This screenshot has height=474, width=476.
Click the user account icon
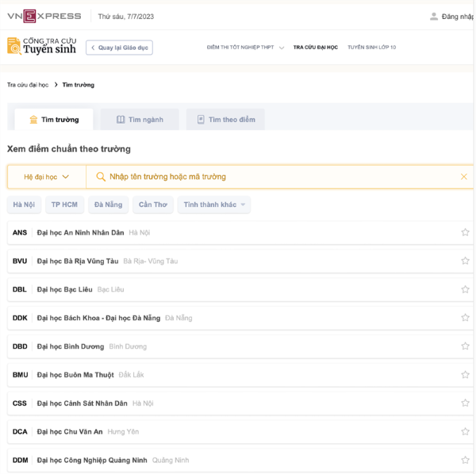[433, 16]
